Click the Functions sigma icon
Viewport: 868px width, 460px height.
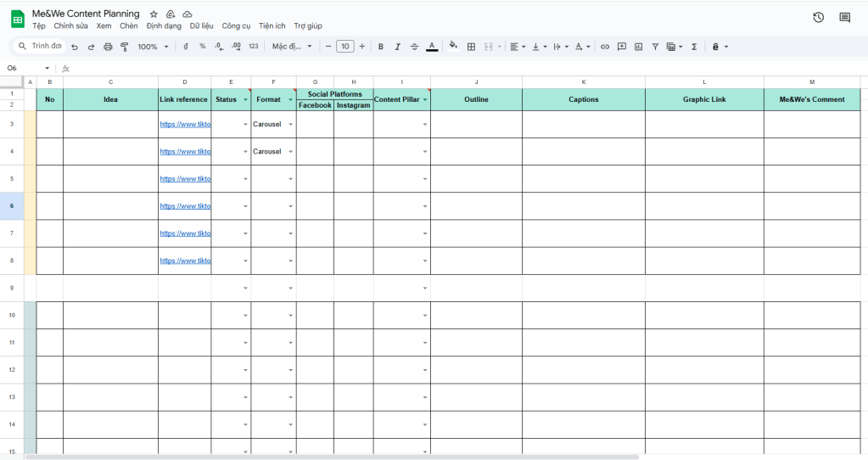[x=694, y=47]
